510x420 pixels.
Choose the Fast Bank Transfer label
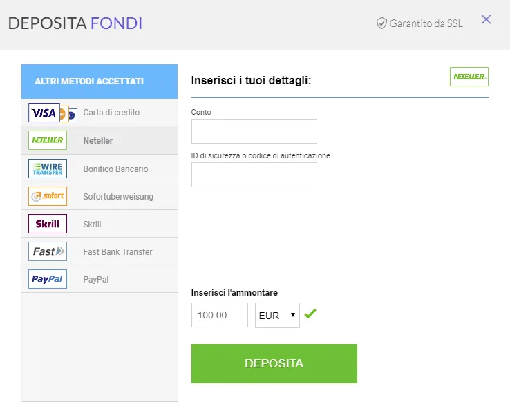[x=117, y=252]
